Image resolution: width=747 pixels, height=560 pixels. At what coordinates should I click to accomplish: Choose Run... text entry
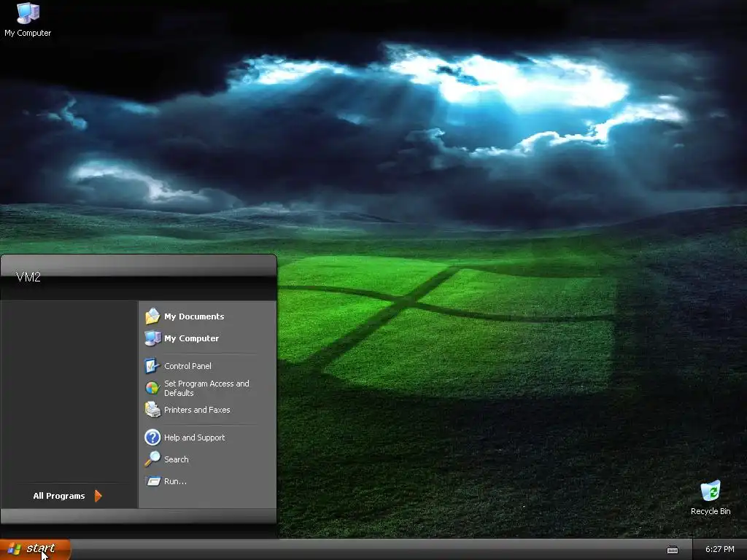coord(175,481)
